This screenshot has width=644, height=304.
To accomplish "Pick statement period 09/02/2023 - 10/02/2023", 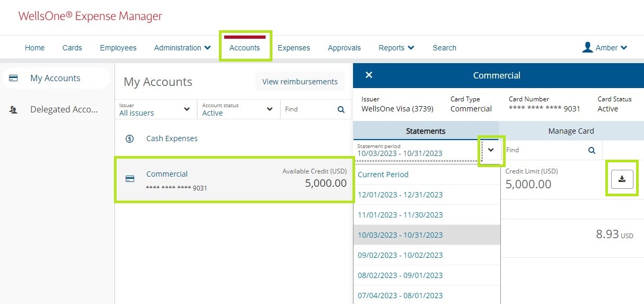I will click(x=400, y=255).
